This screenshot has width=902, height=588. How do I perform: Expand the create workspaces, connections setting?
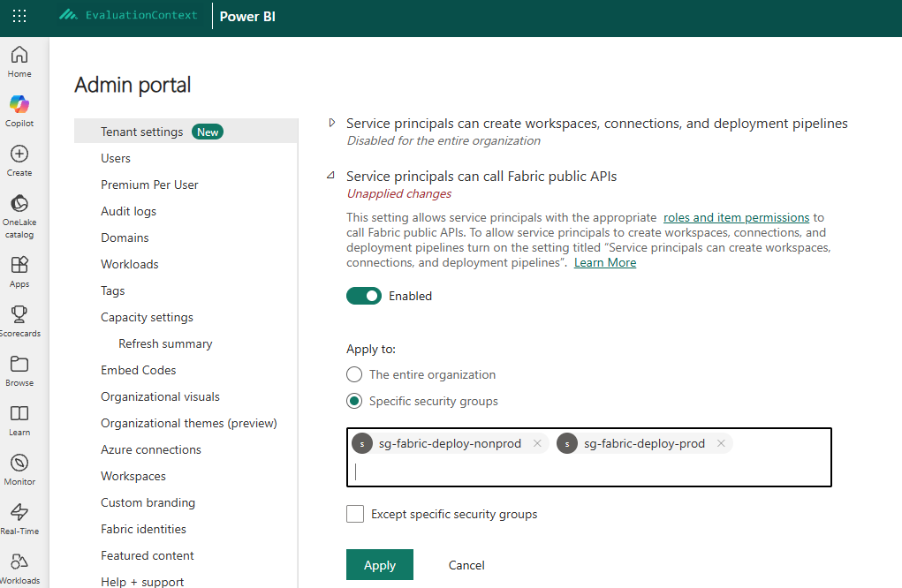[x=332, y=123]
